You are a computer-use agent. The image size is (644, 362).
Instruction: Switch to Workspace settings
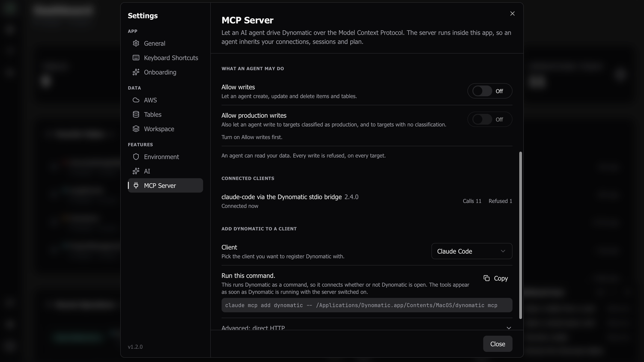click(165, 129)
